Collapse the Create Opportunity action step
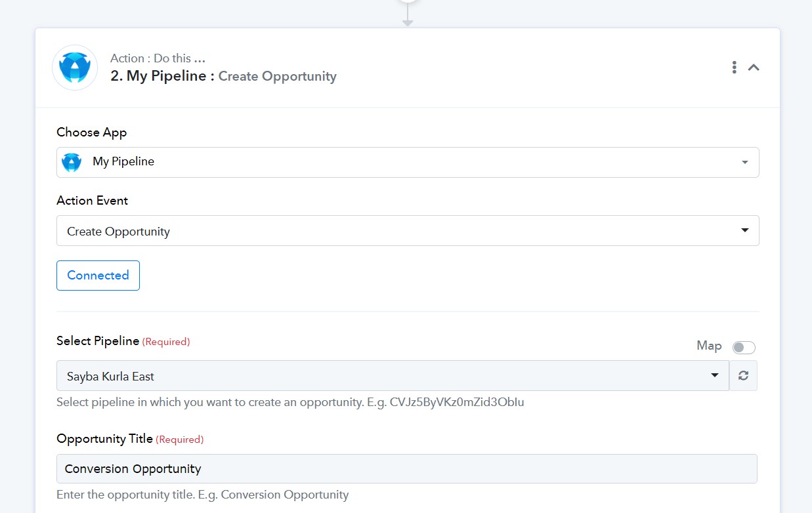Screen dimensions: 812x513 click(754, 67)
